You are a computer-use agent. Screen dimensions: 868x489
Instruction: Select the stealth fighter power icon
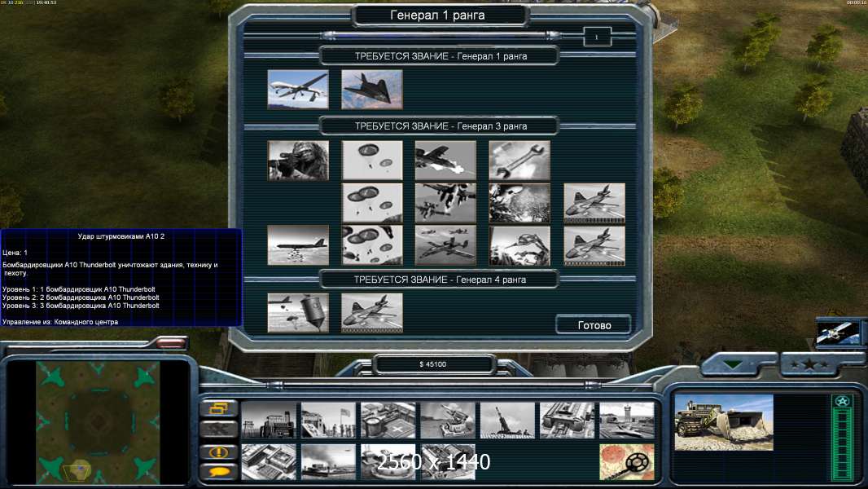point(372,89)
